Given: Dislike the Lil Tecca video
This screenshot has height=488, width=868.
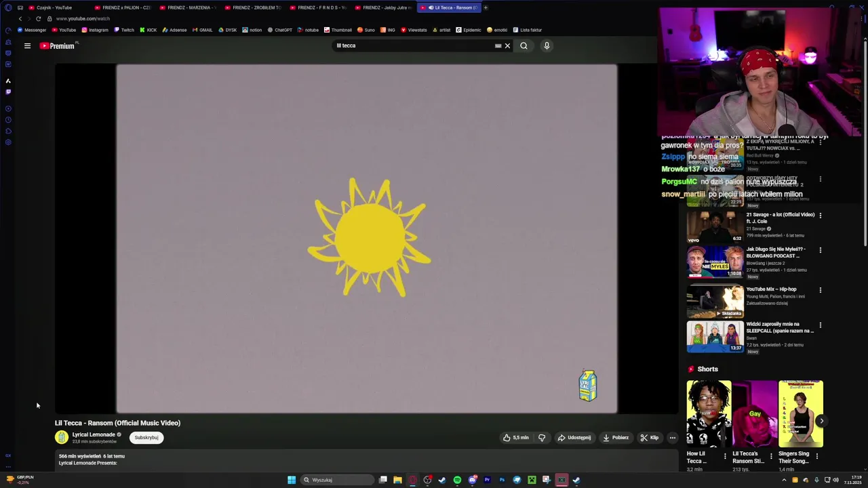Looking at the screenshot, I should (x=542, y=438).
